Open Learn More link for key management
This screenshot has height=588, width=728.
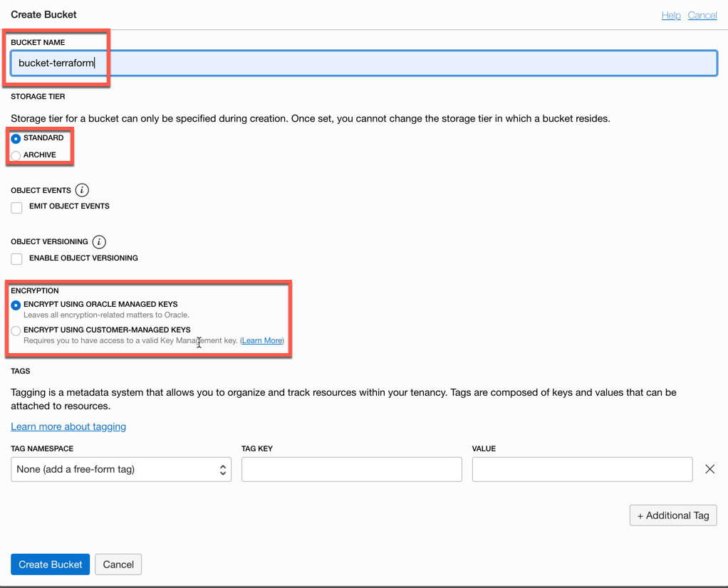(x=261, y=341)
